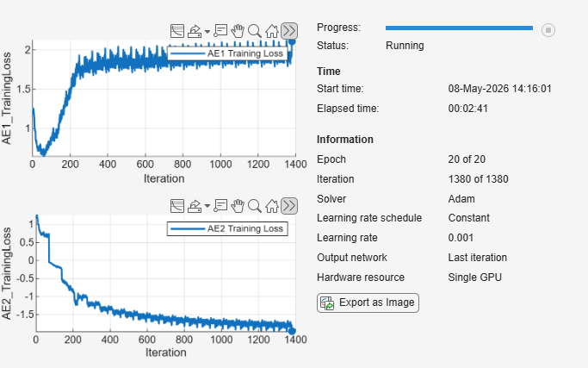Open export dropdown arrow on AE2 toolbar
Screen dimensions: 588x368
pos(207,206)
